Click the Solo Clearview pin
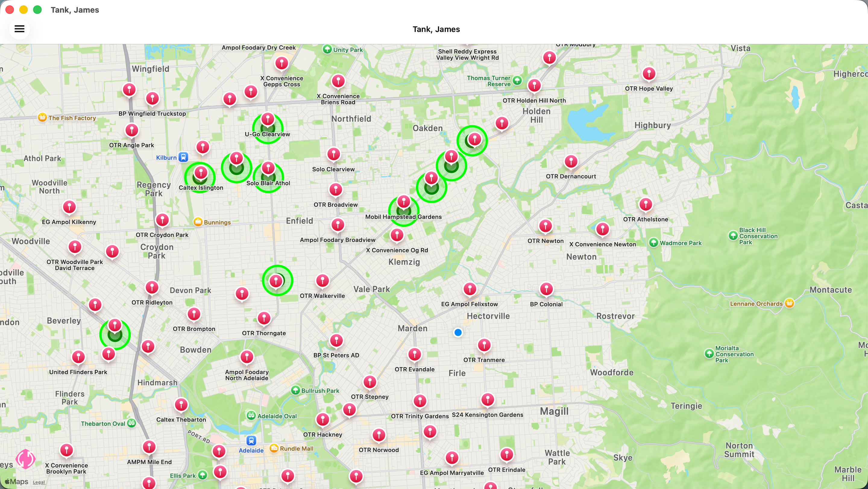 click(334, 154)
